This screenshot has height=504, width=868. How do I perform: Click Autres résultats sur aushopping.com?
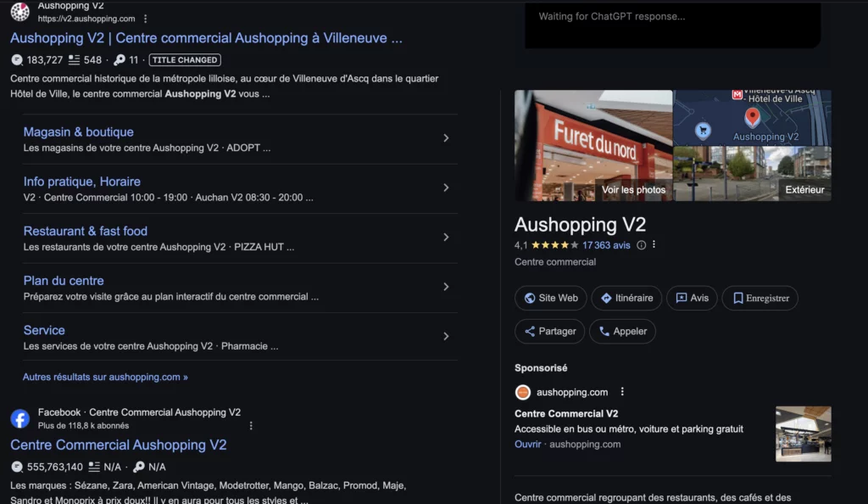[105, 378]
